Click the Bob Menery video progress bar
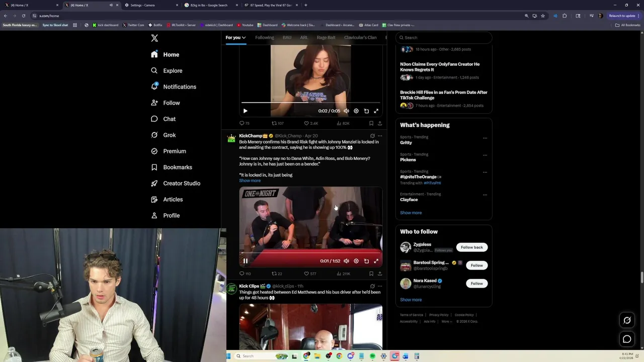The height and width of the screenshot is (362, 644). coord(310,253)
